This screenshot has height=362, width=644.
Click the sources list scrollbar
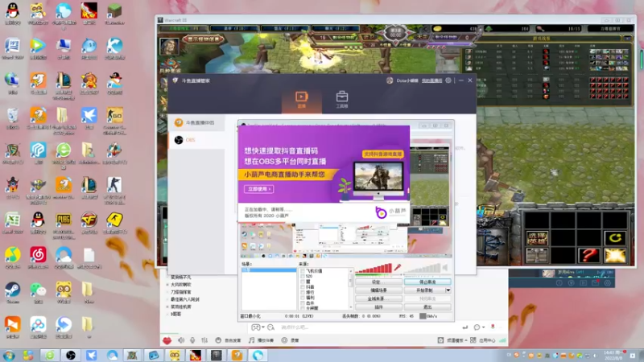tap(350, 289)
